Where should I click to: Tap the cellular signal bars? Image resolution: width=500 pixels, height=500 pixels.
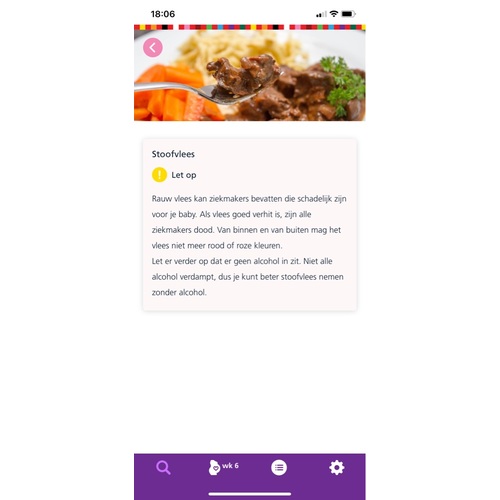coord(321,14)
